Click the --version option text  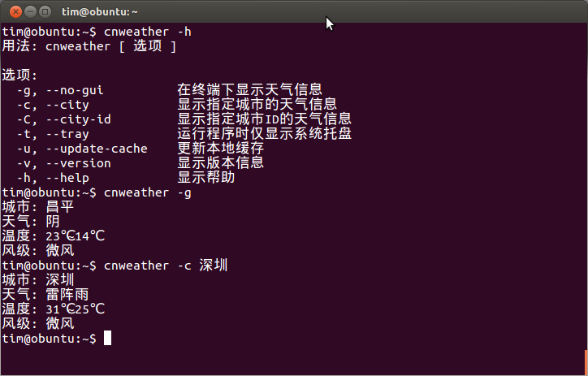click(x=79, y=163)
